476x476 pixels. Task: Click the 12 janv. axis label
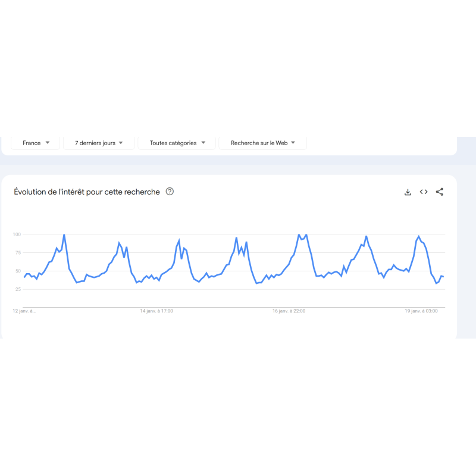[x=24, y=311]
